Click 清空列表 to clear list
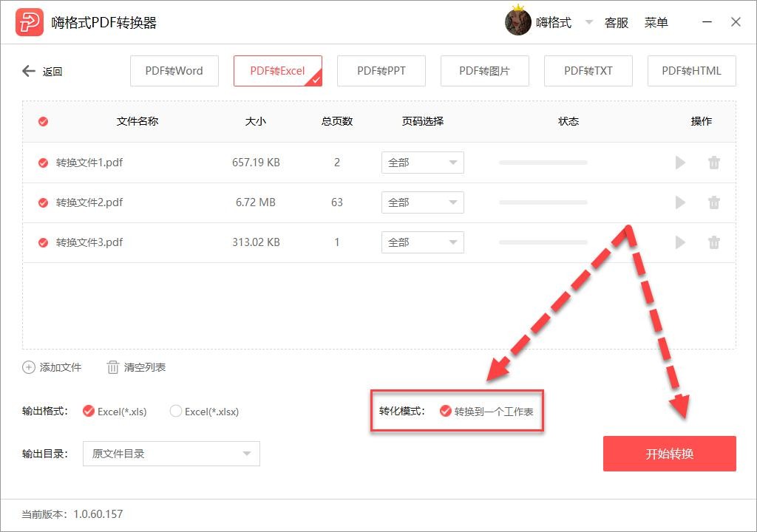The width and height of the screenshot is (757, 532). coord(145,367)
